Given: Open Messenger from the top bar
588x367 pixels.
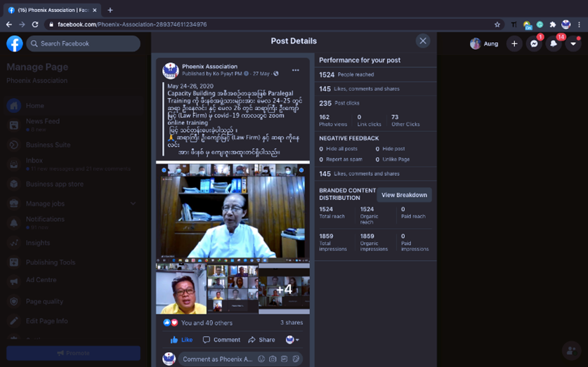Looking at the screenshot, I should pos(534,44).
